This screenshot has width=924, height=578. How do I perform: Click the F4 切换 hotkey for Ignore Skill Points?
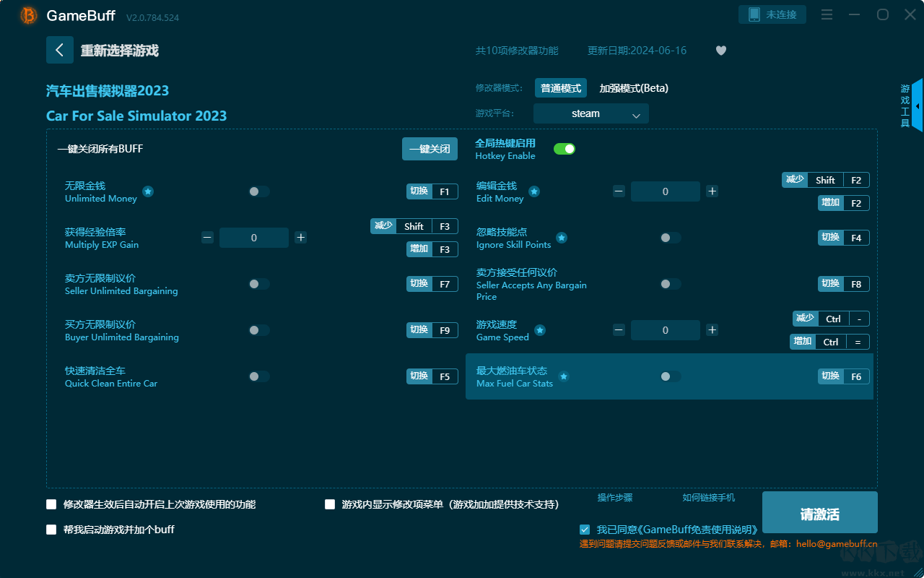pyautogui.click(x=844, y=238)
